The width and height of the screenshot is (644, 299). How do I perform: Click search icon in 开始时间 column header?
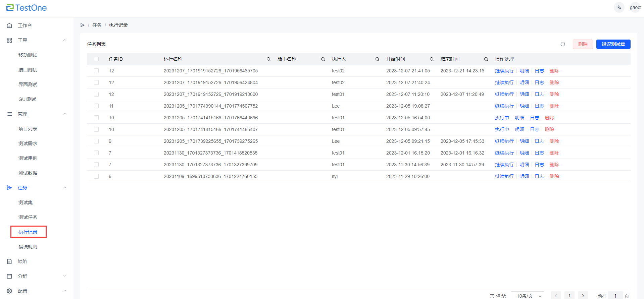(x=432, y=59)
